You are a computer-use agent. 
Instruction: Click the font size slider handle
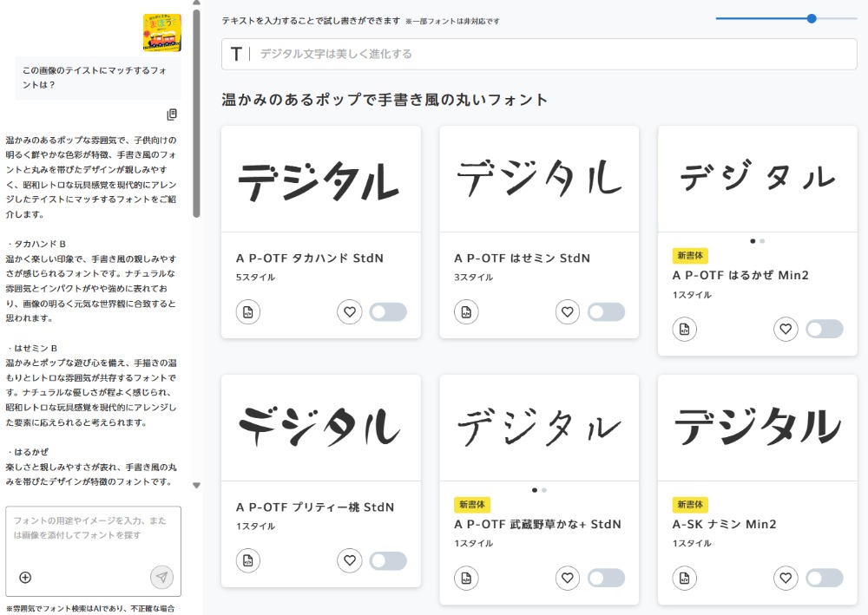click(x=812, y=19)
